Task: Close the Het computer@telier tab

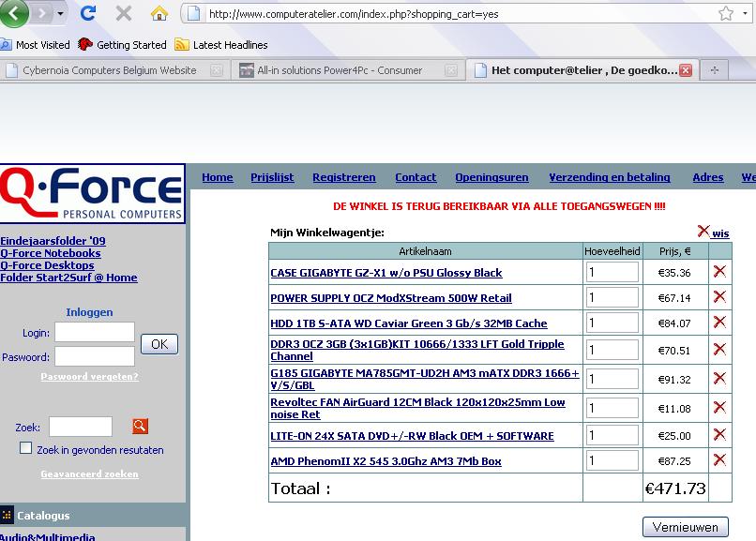Action: [x=686, y=70]
